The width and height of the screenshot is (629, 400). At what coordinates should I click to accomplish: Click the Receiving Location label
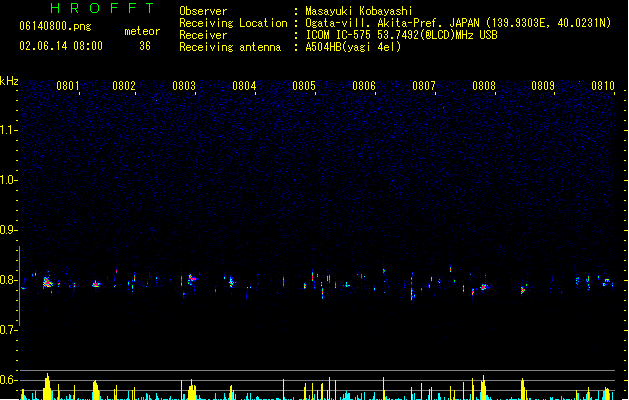click(x=233, y=23)
